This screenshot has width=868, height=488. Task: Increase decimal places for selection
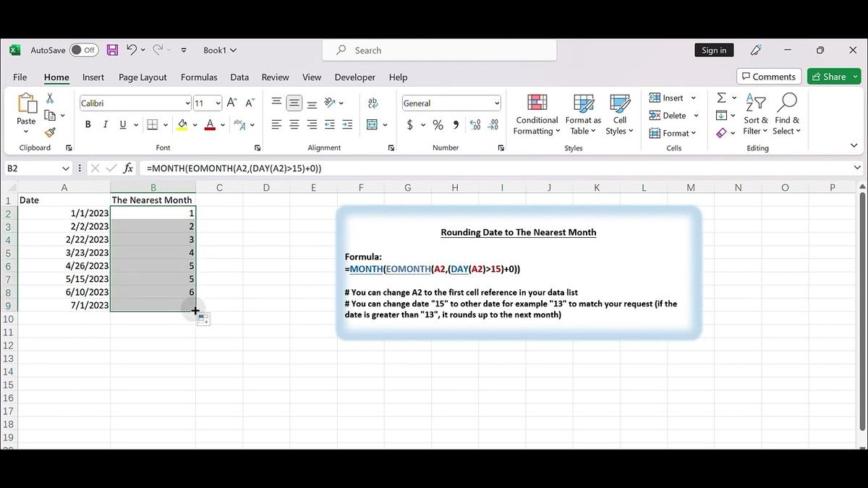click(x=475, y=124)
